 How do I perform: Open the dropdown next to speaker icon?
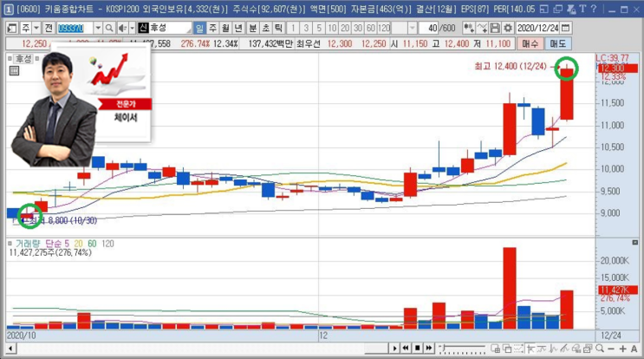133,28
